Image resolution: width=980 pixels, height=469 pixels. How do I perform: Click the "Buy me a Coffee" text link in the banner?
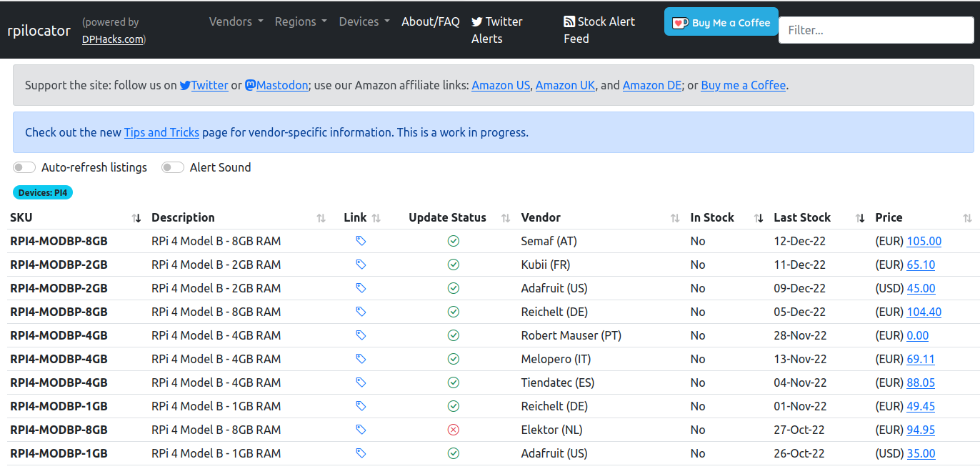[x=744, y=85]
